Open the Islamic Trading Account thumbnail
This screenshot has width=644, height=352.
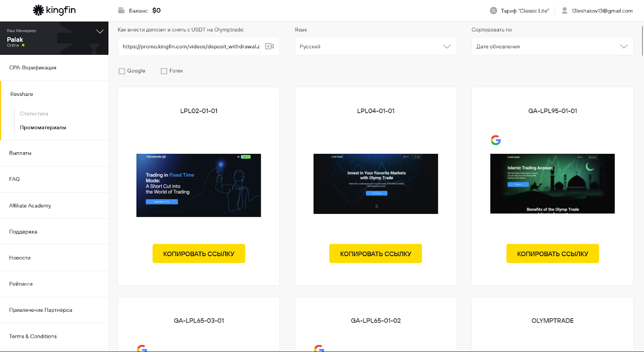coord(552,184)
